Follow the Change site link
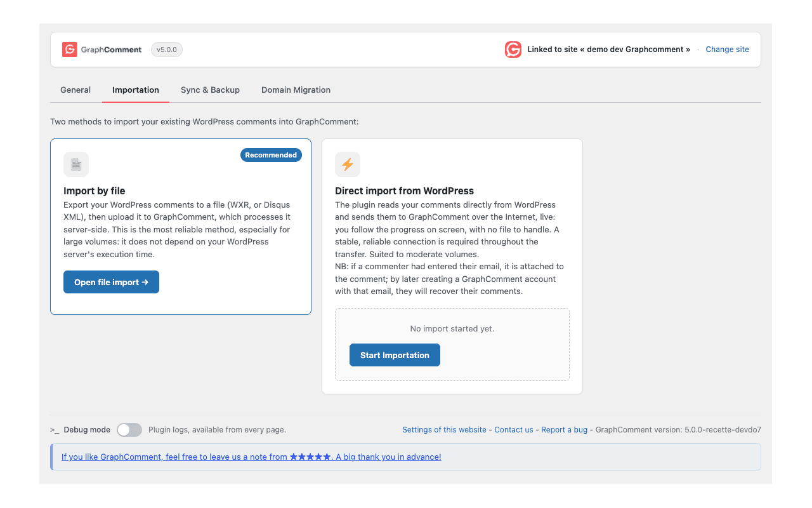The height and width of the screenshot is (508, 812). tap(727, 50)
